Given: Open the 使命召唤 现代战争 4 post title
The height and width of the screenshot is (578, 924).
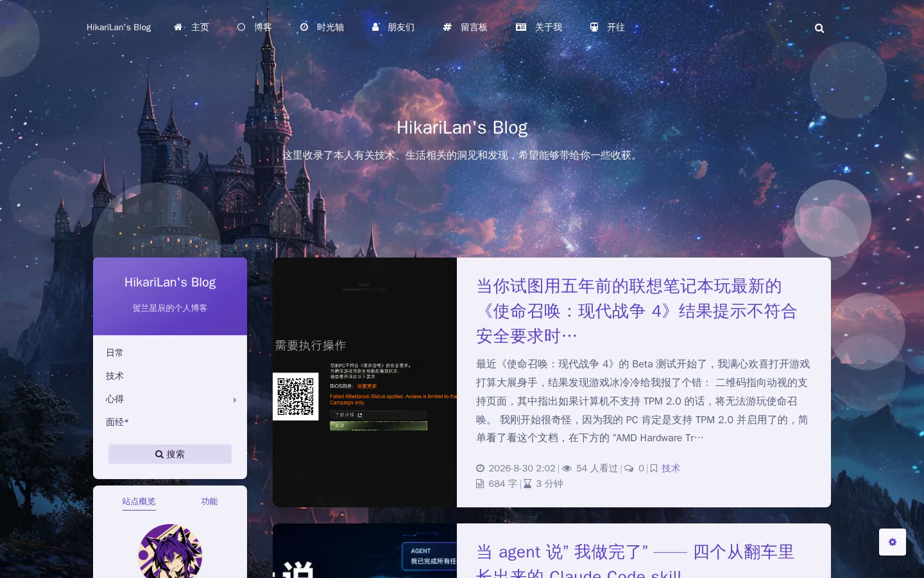Looking at the screenshot, I should tap(637, 311).
